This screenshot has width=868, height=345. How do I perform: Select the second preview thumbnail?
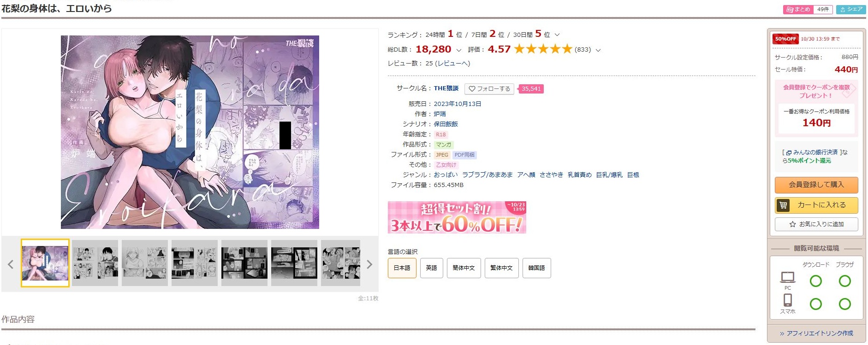[x=95, y=263]
